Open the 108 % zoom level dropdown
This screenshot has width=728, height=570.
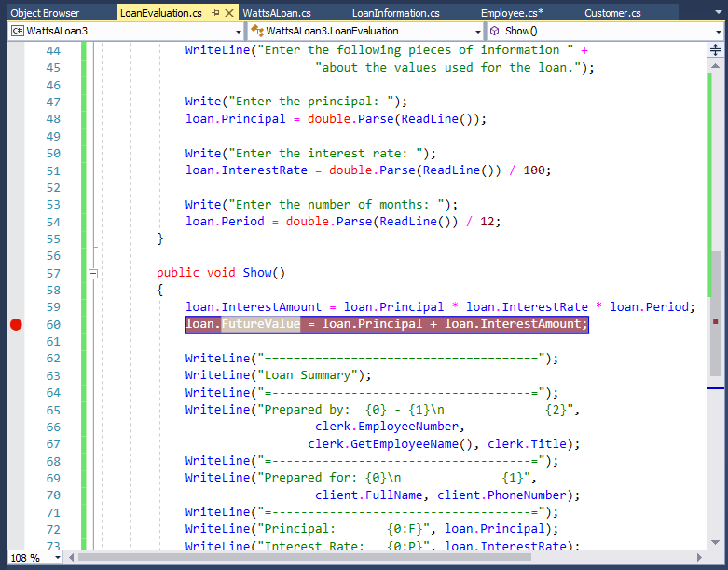58,558
